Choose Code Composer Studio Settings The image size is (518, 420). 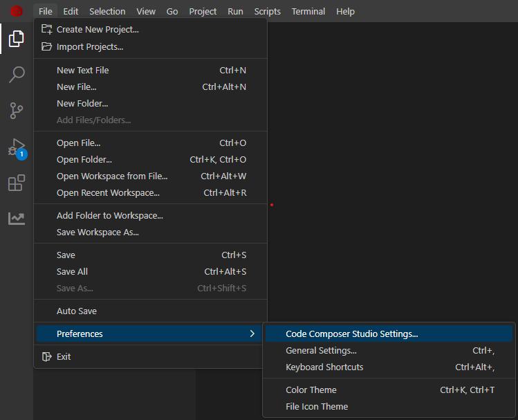351,334
